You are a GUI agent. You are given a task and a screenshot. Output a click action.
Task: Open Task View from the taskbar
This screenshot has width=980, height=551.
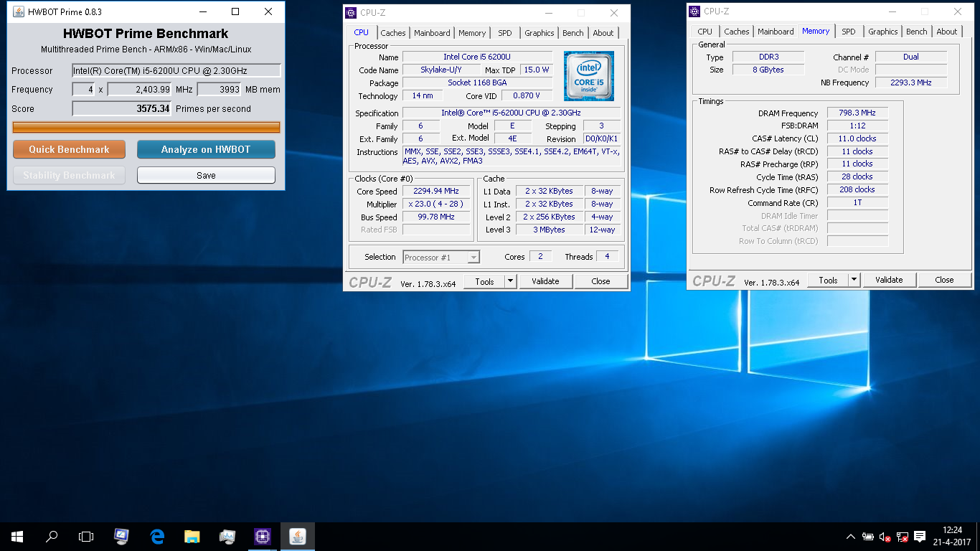86,536
